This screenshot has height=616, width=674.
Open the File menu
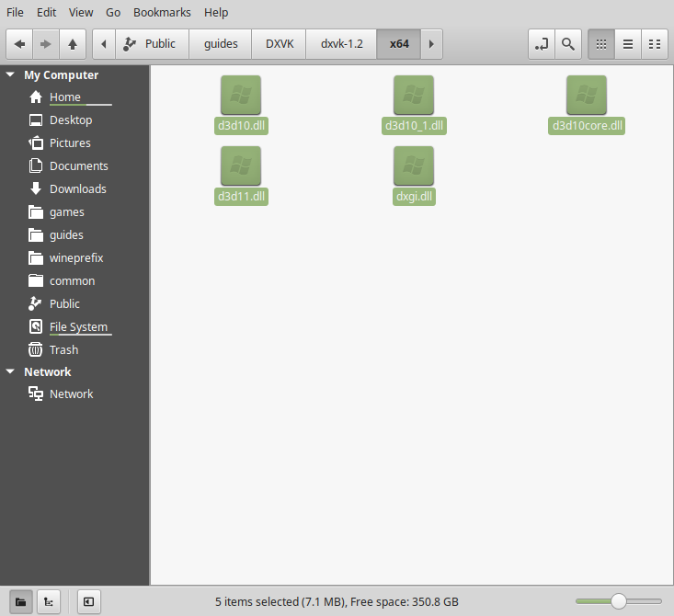[15, 13]
